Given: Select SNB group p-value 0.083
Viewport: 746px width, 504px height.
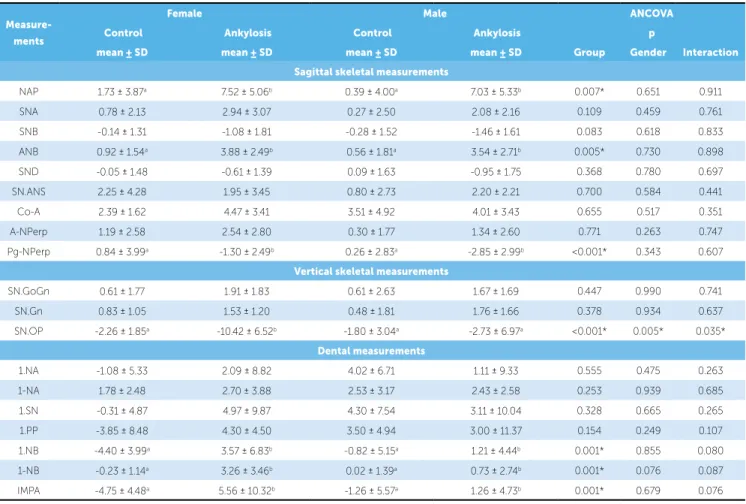Looking at the screenshot, I should (589, 131).
